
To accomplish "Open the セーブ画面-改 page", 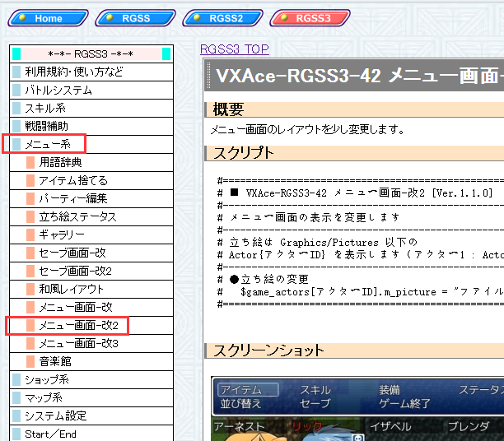I will (x=91, y=253).
